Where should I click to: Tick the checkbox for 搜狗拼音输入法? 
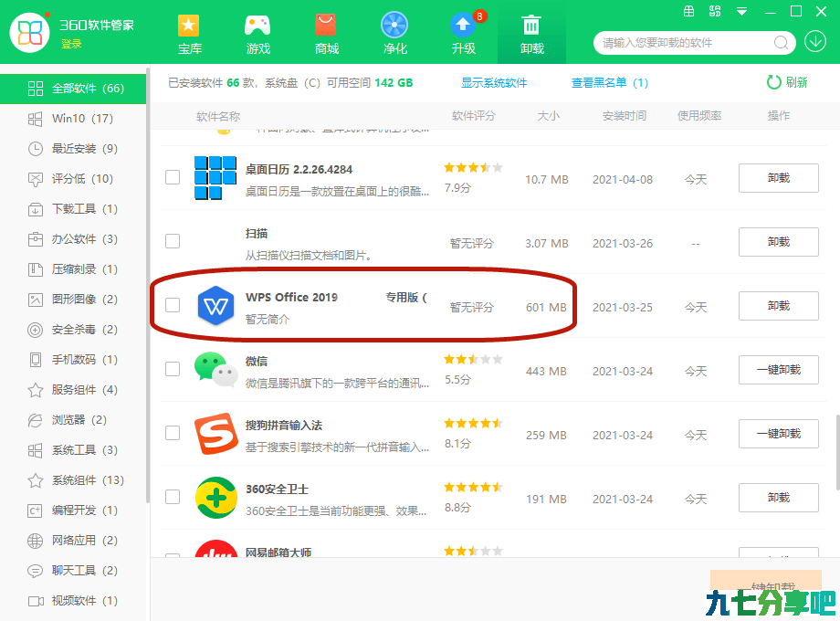point(173,433)
